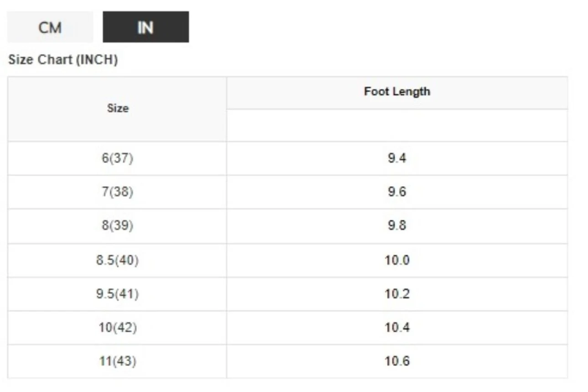The image size is (588, 392).
Task: Select size 7(38) in the chart
Action: [118, 192]
